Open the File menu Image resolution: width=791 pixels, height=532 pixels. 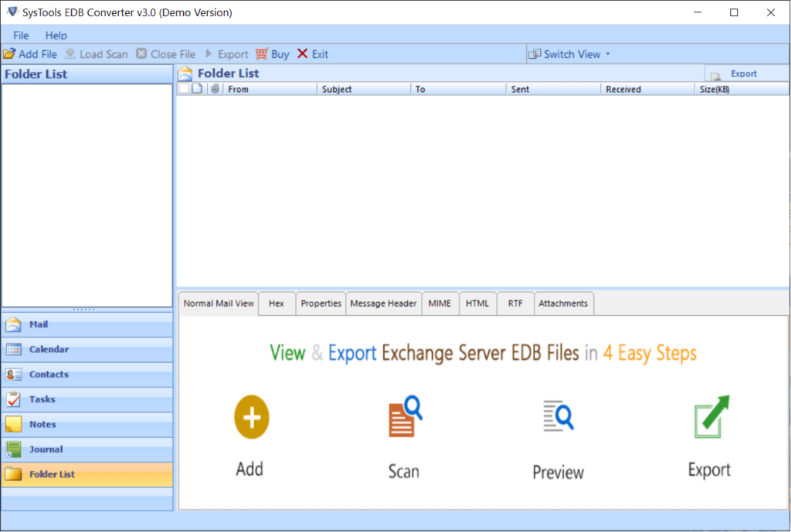coord(21,36)
